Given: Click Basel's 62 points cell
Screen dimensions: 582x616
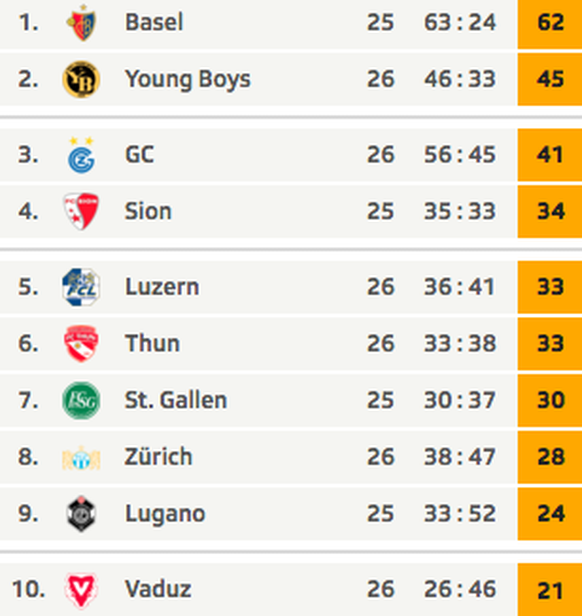Looking at the screenshot, I should [x=550, y=24].
